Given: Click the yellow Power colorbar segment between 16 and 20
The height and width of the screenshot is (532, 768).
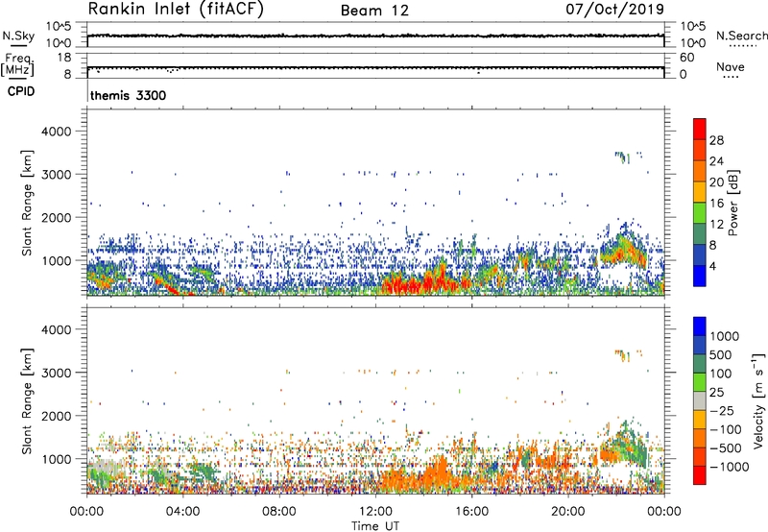Looking at the screenshot, I should (x=700, y=192).
